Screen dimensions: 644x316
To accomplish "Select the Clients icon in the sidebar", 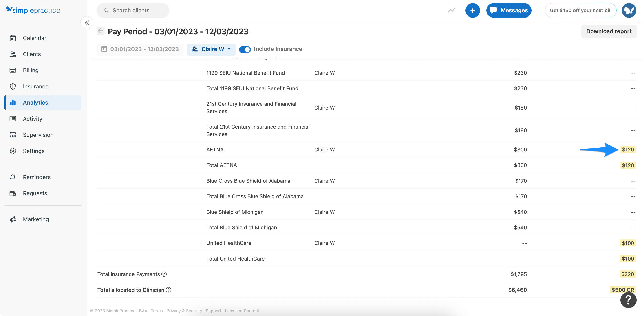I will tap(13, 54).
